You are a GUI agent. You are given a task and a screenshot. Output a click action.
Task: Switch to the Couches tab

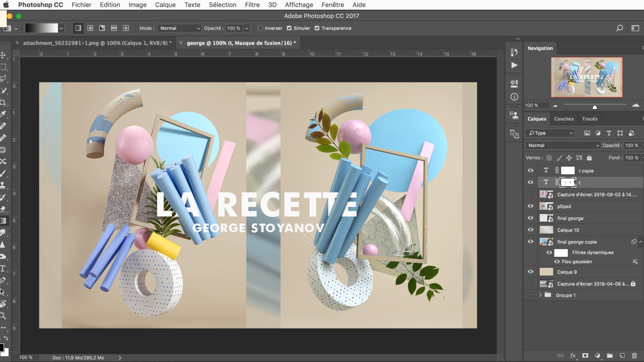click(x=563, y=119)
